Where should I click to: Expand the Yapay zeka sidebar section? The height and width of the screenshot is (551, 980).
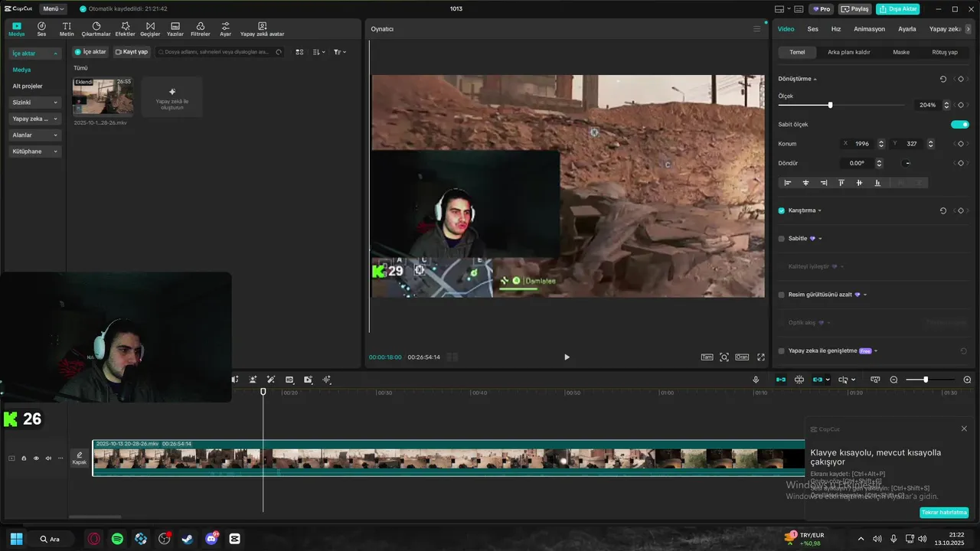55,119
